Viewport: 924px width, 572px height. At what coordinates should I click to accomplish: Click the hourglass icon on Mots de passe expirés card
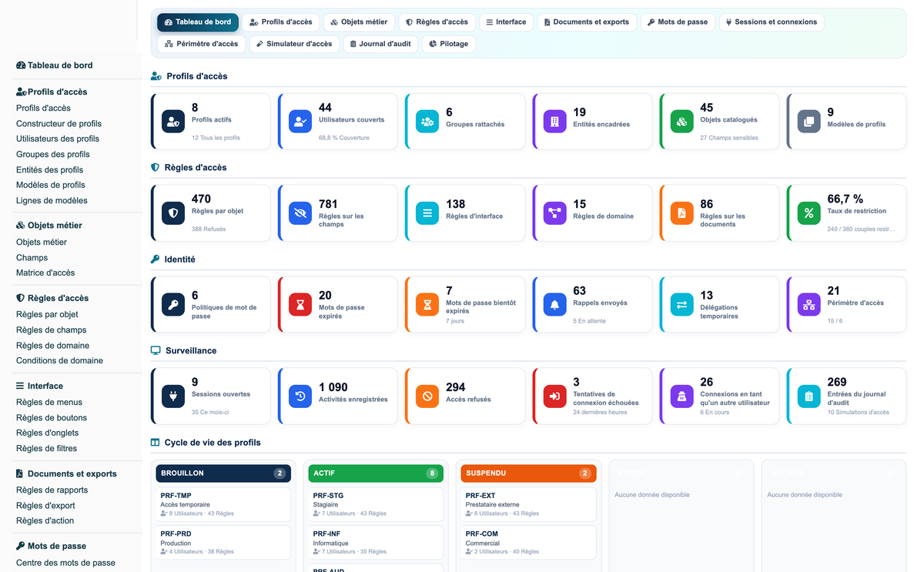tap(300, 305)
